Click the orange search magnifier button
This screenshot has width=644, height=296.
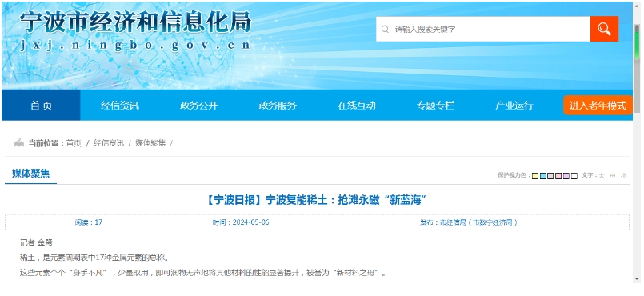tap(604, 29)
